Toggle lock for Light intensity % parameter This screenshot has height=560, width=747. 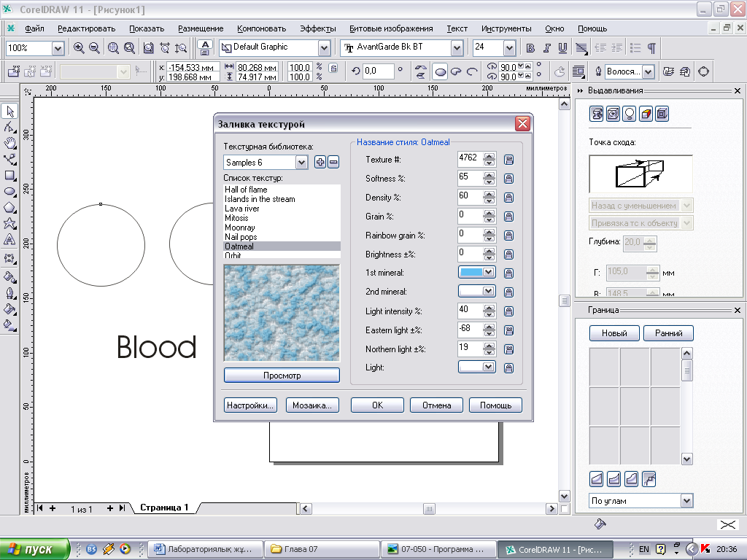tap(508, 311)
